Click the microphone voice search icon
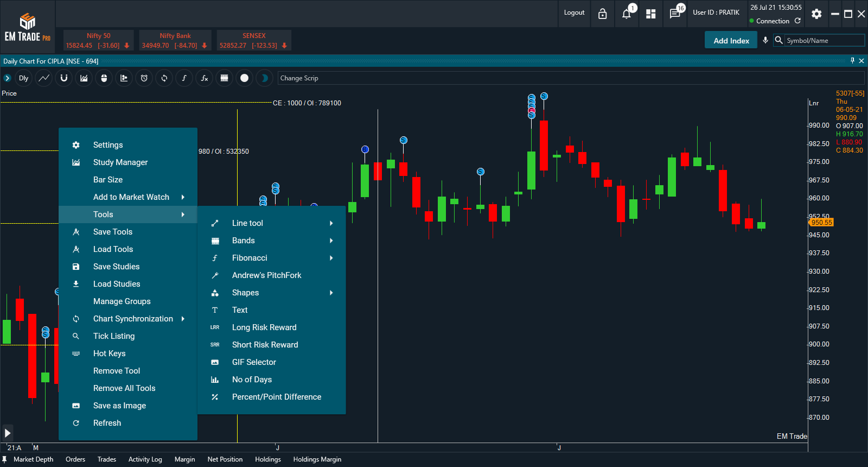Image resolution: width=868 pixels, height=467 pixels. 765,40
